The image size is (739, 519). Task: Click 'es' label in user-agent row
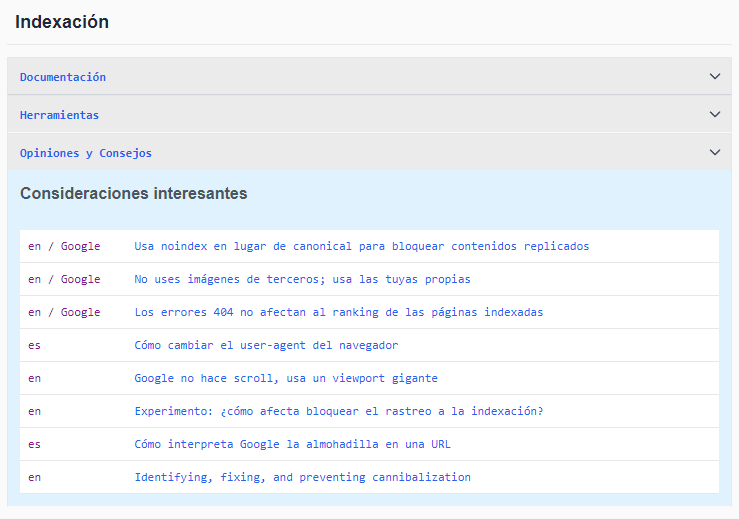pyautogui.click(x=34, y=345)
